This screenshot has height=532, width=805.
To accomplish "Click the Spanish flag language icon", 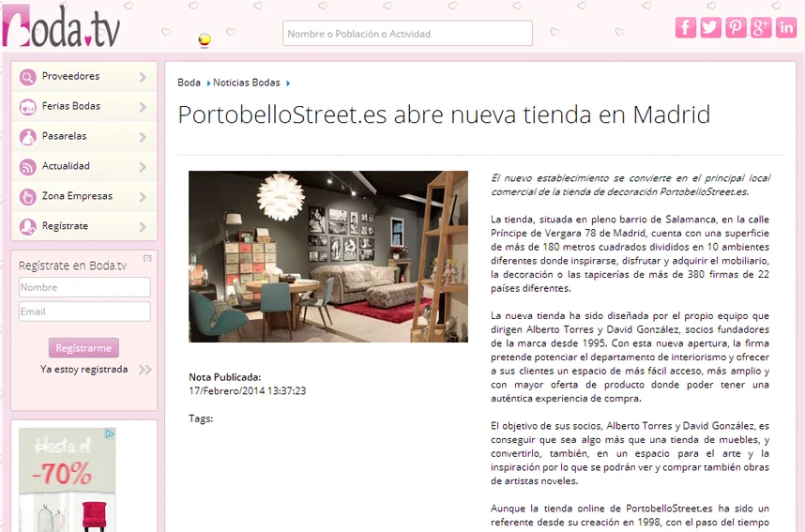I will pyautogui.click(x=205, y=39).
